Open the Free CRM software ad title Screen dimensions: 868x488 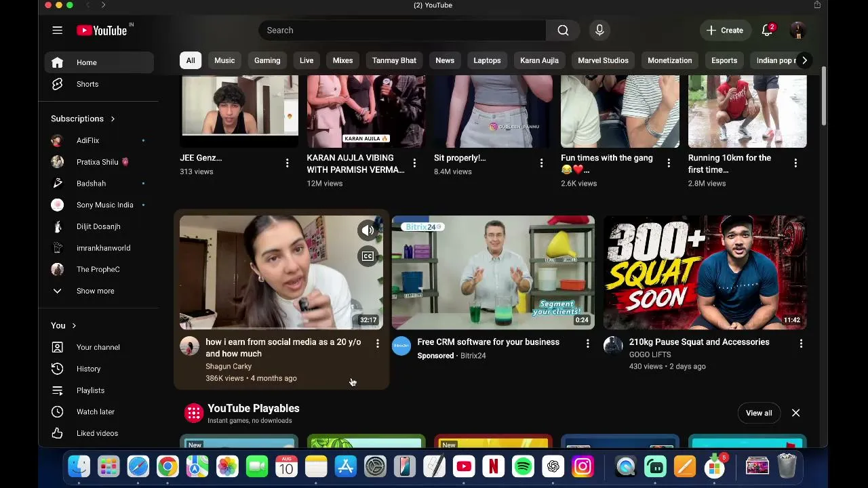[x=488, y=342]
